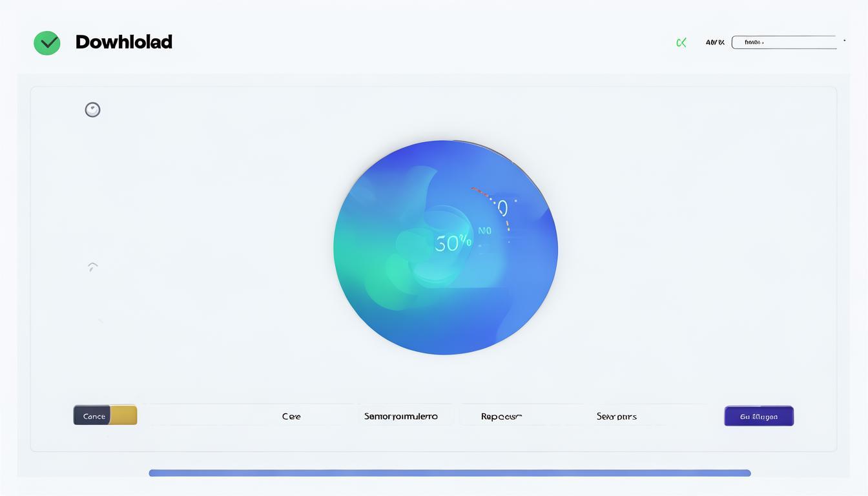Select the Sevorpırs tab

tap(616, 417)
